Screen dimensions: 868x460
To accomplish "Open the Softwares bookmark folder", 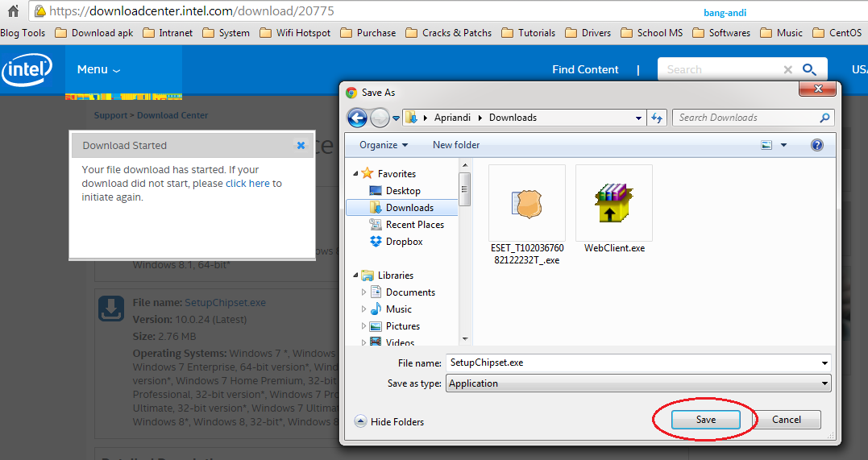I will pyautogui.click(x=721, y=33).
